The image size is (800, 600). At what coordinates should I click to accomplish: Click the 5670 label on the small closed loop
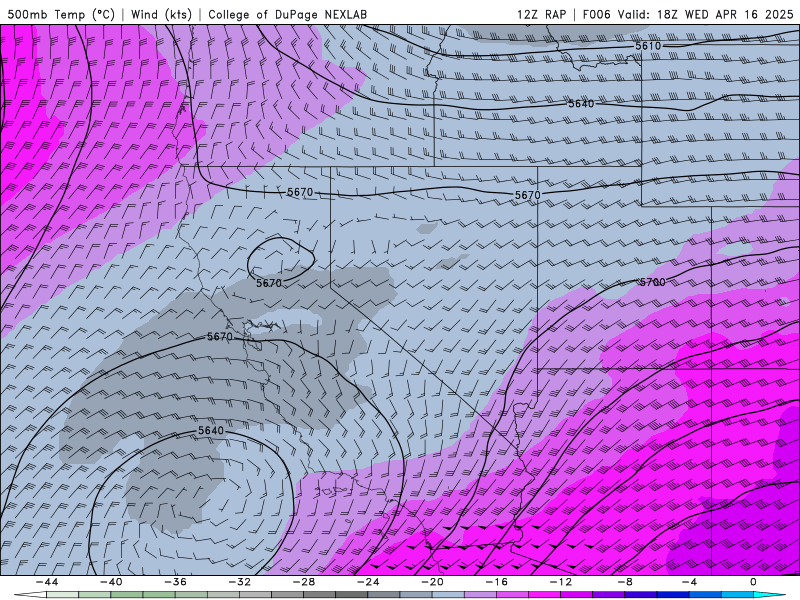(x=269, y=283)
